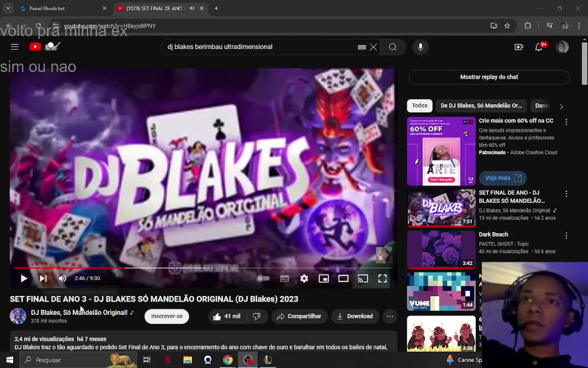Select the De DJ Blakes filter chip
This screenshot has width=588, height=368.
481,105
